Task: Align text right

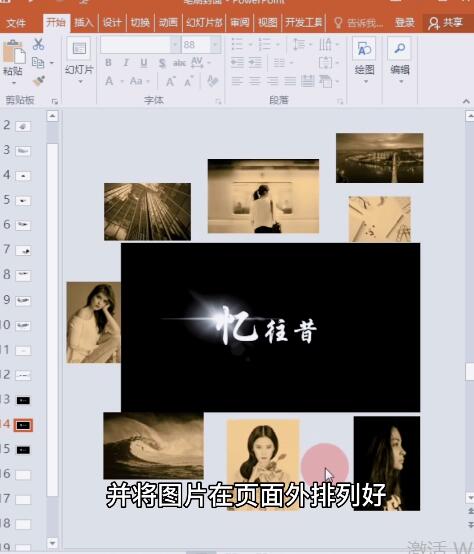Action: (272, 81)
